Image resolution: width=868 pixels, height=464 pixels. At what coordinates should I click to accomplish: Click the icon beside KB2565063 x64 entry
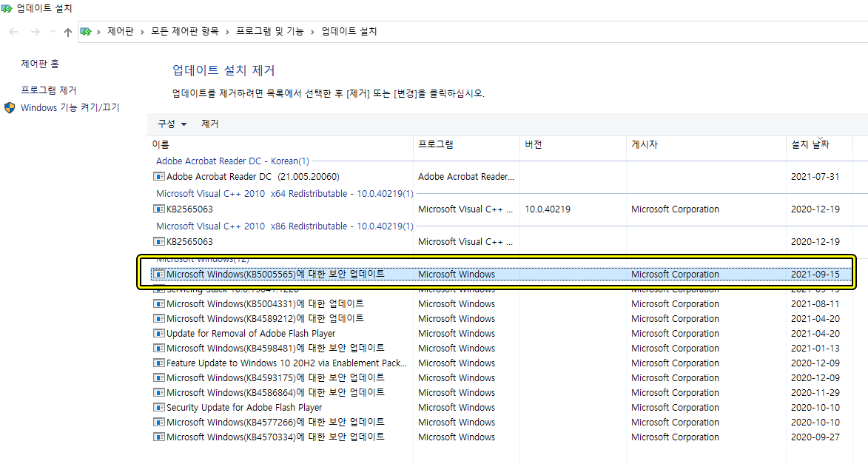(x=159, y=209)
